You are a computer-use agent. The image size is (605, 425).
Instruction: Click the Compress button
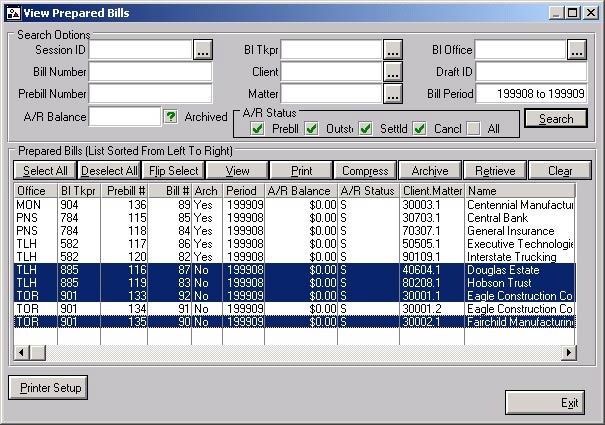(x=365, y=170)
